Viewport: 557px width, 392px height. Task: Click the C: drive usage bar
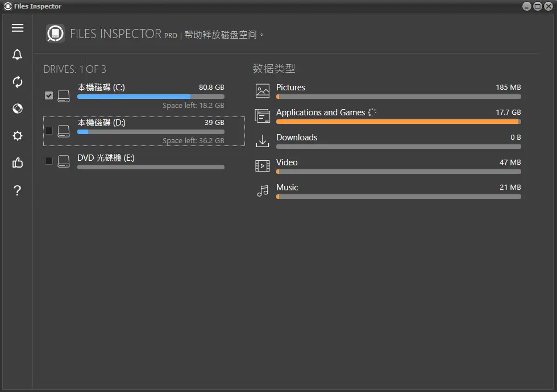tap(151, 97)
